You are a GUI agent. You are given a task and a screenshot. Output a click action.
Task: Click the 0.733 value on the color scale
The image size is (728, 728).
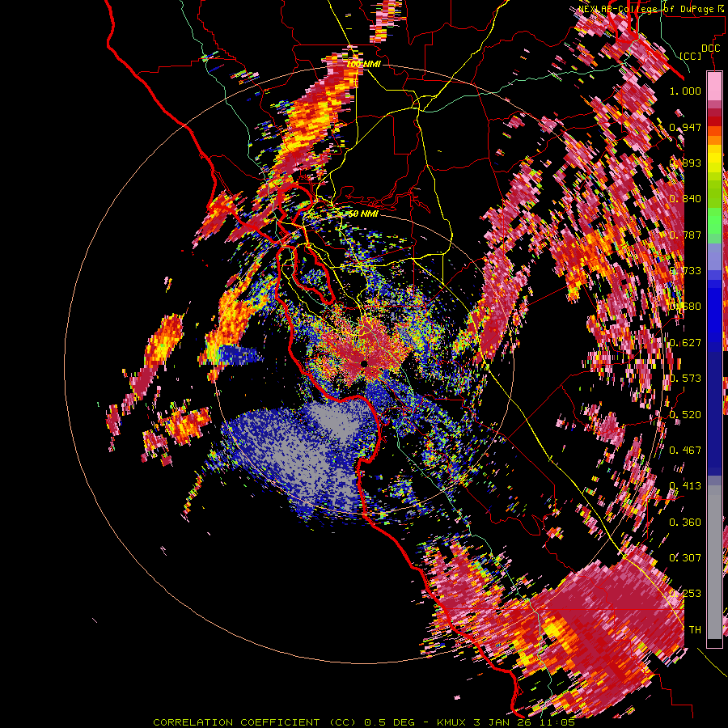(x=685, y=271)
